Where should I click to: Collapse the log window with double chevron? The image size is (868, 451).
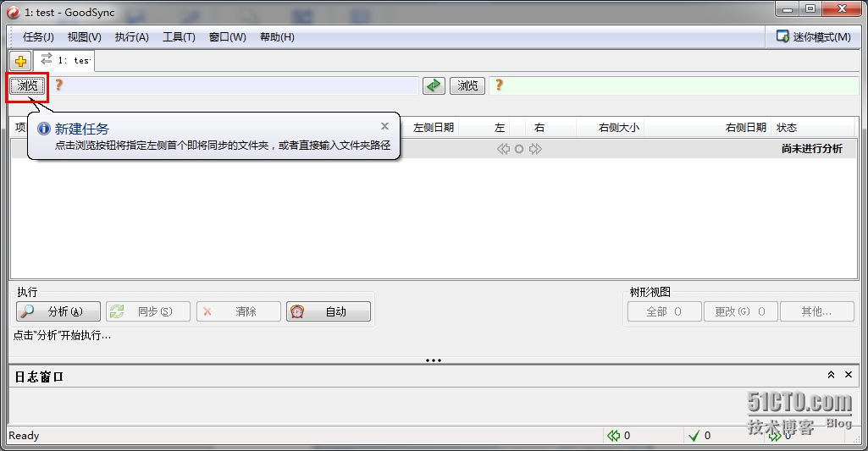click(x=831, y=375)
